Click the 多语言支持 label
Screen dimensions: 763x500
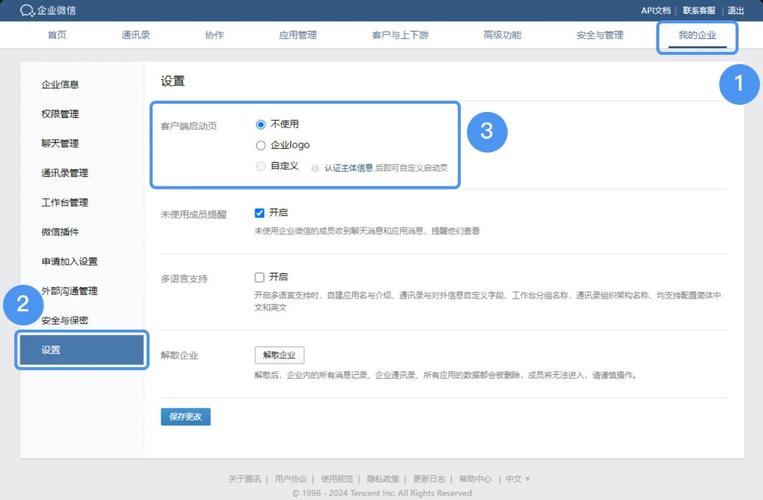(x=184, y=279)
